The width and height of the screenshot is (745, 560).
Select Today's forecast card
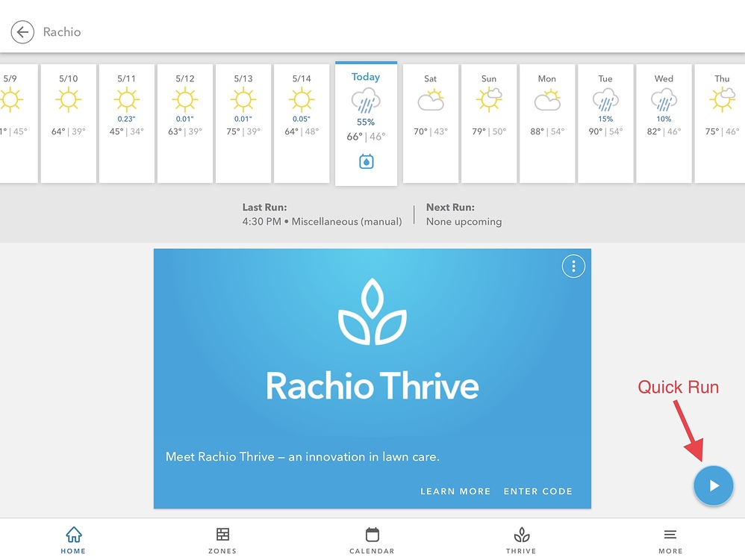tap(366, 119)
